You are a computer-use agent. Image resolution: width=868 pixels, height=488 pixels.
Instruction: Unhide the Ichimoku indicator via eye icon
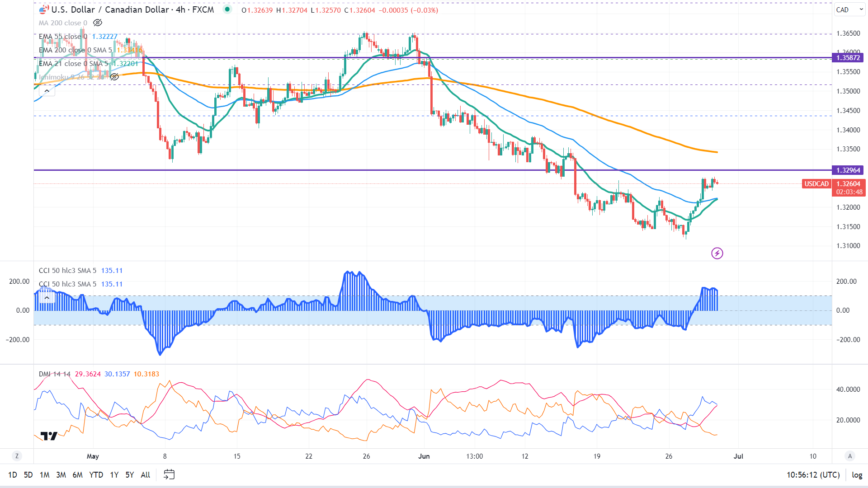pos(114,77)
